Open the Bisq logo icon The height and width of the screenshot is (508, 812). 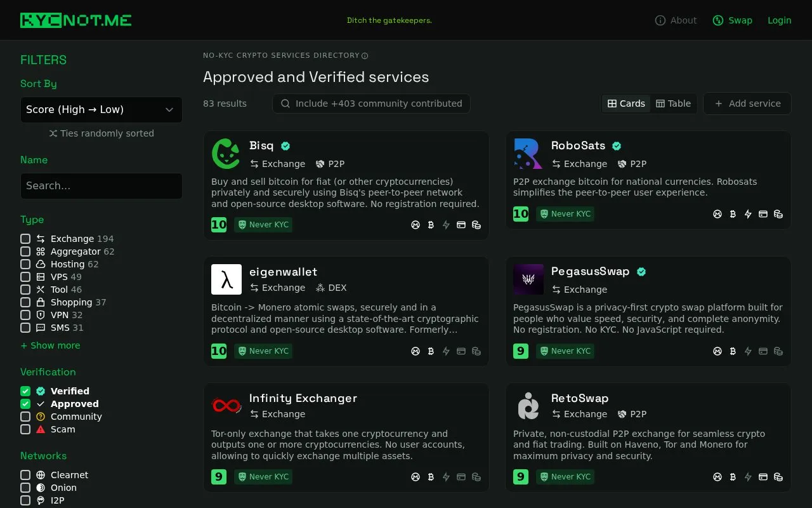tap(226, 154)
